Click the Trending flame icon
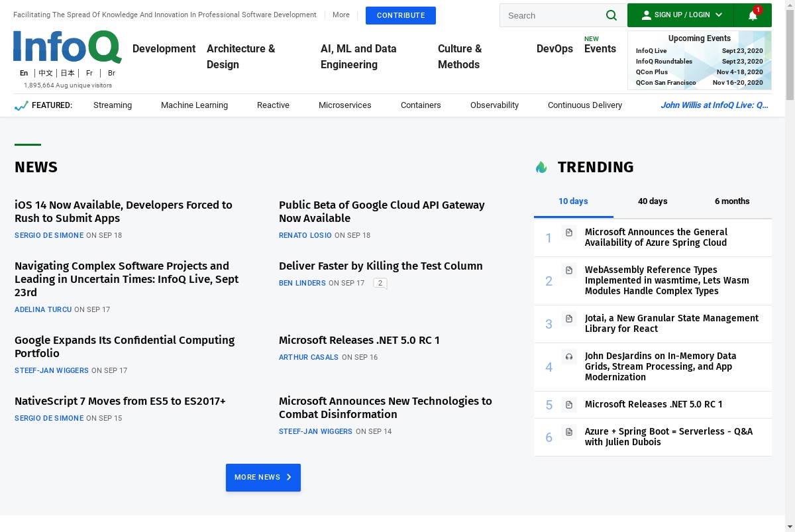 [541, 167]
